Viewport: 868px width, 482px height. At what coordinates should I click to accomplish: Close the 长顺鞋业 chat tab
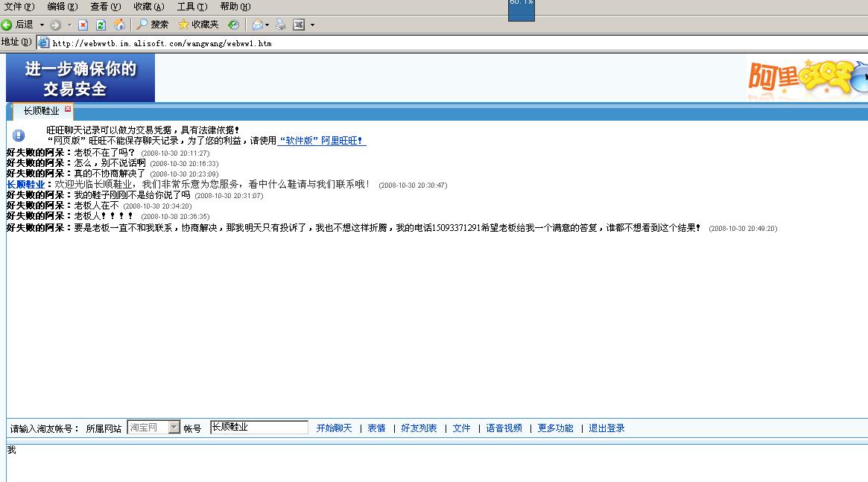tap(68, 109)
